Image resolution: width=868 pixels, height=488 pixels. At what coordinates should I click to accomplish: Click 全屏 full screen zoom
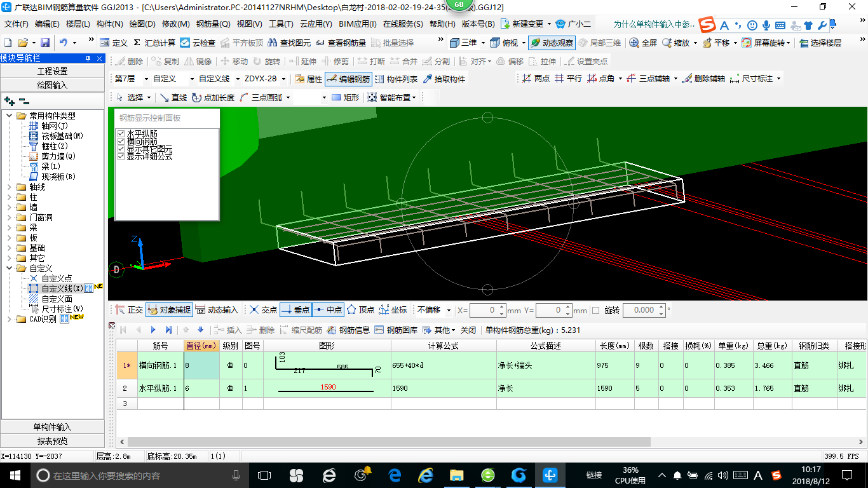pos(643,43)
